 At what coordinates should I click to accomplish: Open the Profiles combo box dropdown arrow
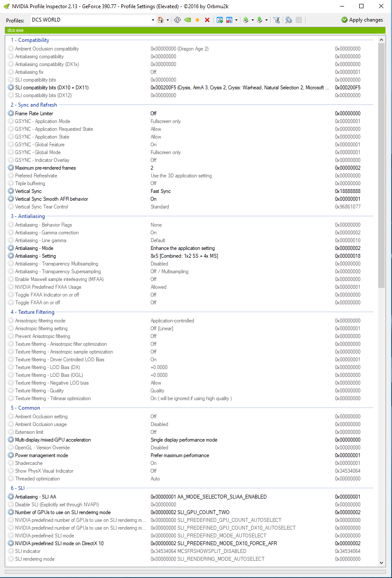click(x=153, y=20)
